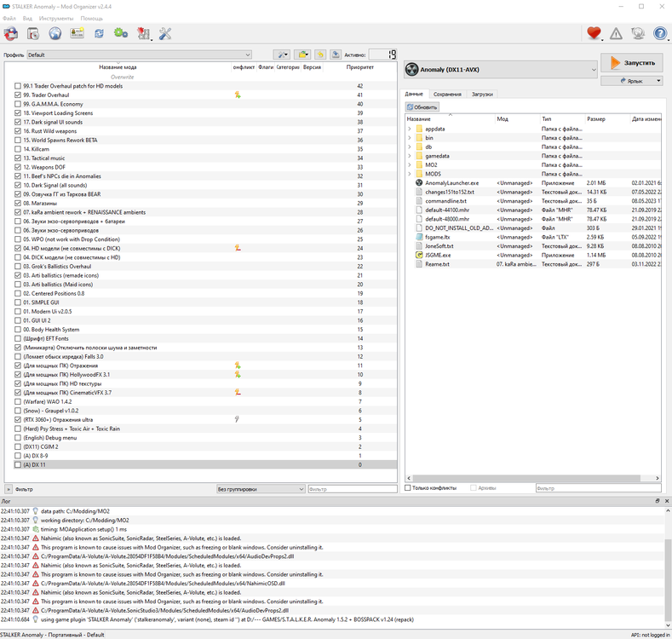Click conflict icon on HollywoodFX 3.1 row

point(238,374)
